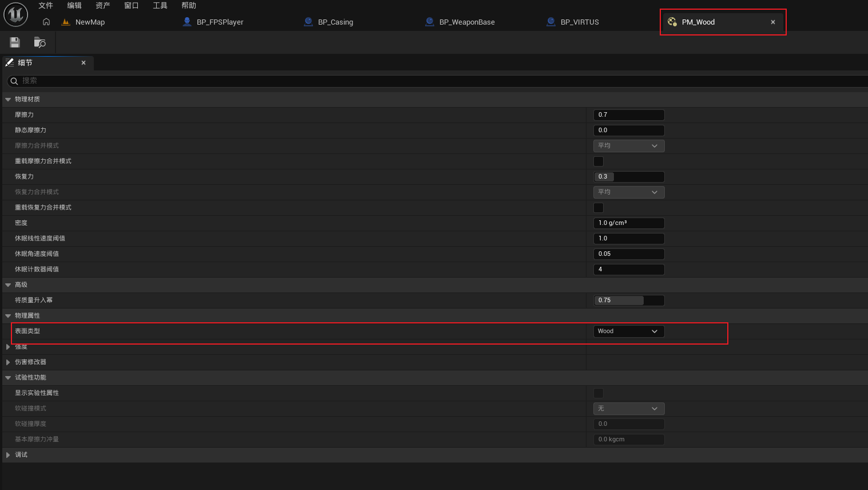The width and height of the screenshot is (868, 490).
Task: Open the 资产 menu
Action: [103, 6]
